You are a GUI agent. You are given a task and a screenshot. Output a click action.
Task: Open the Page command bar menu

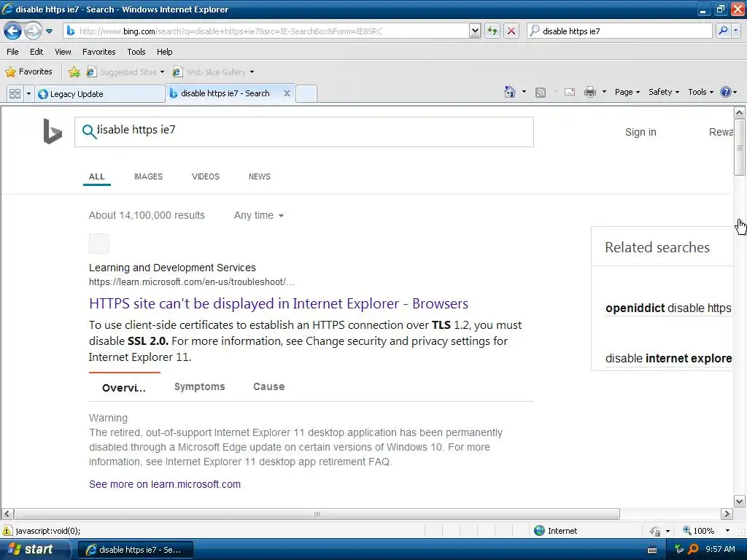pos(627,92)
